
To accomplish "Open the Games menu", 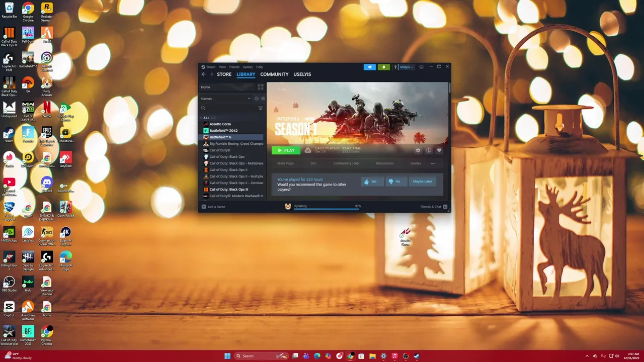I will [x=248, y=67].
